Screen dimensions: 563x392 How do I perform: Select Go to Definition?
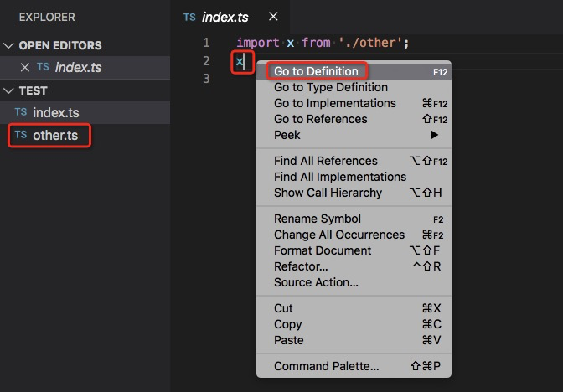coord(316,71)
